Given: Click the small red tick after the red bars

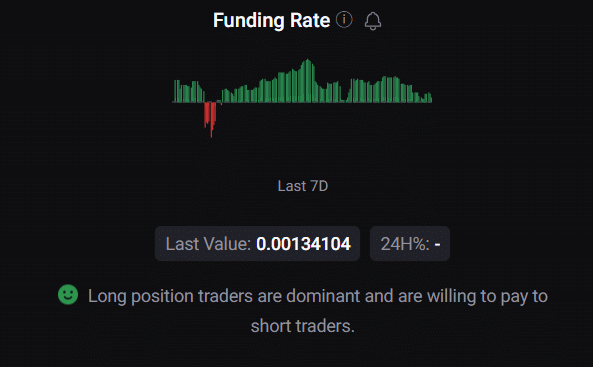Looking at the screenshot, I should (x=221, y=103).
